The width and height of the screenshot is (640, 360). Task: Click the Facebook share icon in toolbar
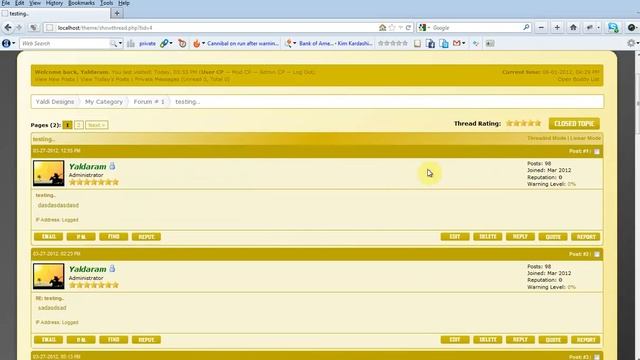(x=430, y=43)
